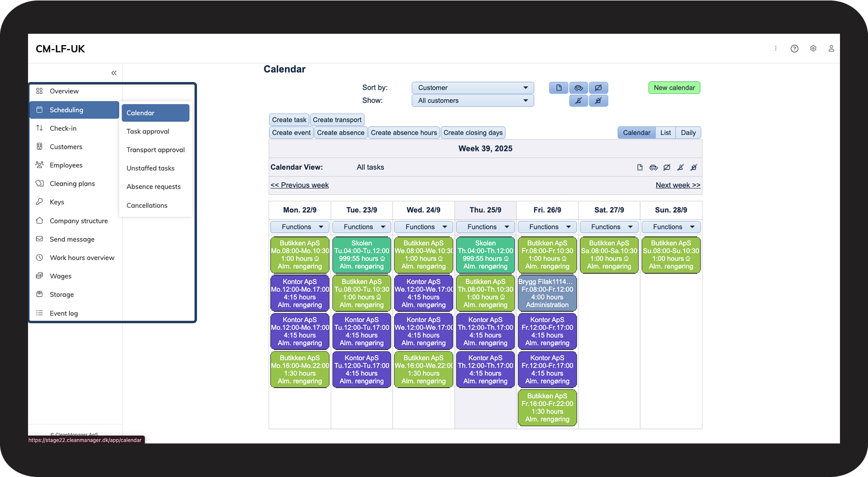Toggle the crossed-out square filter button
This screenshot has height=477, width=868.
tap(598, 88)
